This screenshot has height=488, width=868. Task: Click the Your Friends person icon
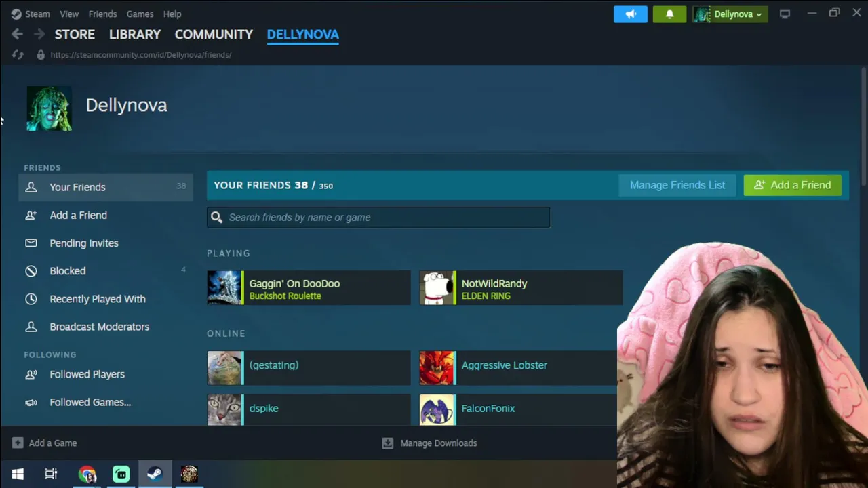point(31,187)
